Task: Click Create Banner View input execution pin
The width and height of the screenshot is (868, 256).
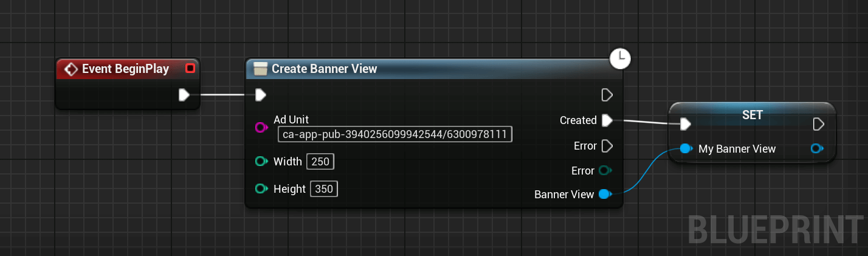Action: click(x=261, y=95)
